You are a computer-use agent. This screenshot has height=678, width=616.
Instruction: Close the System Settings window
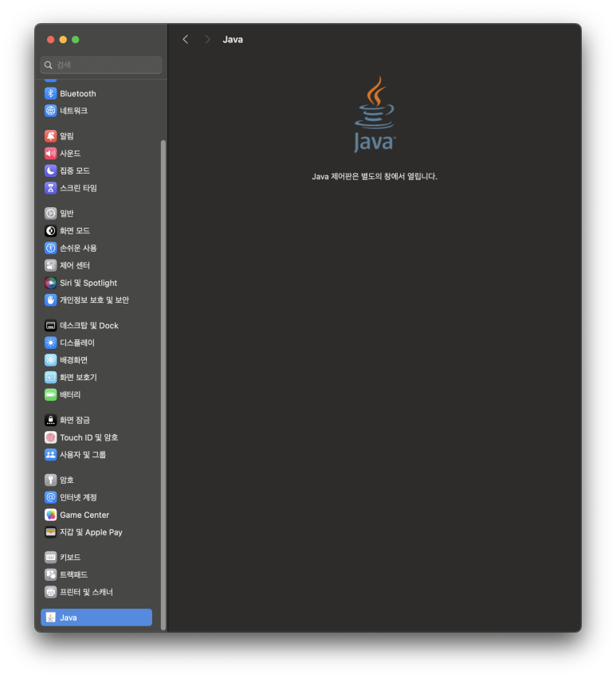tap(51, 40)
